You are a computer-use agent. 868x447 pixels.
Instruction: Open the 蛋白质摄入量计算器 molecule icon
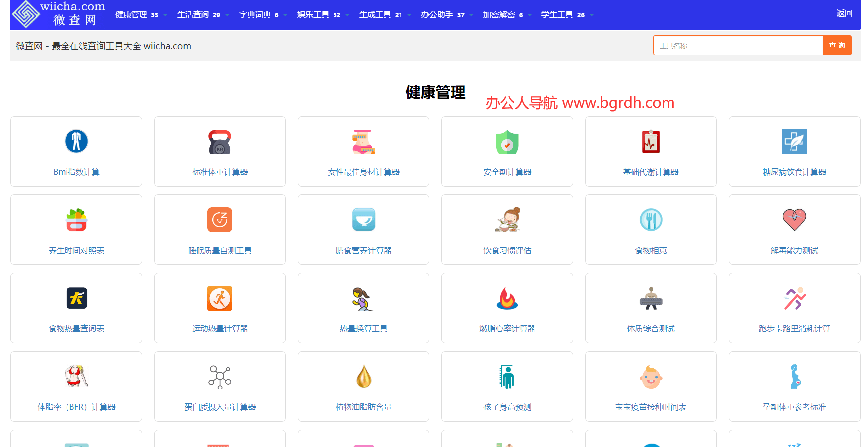coord(220,377)
